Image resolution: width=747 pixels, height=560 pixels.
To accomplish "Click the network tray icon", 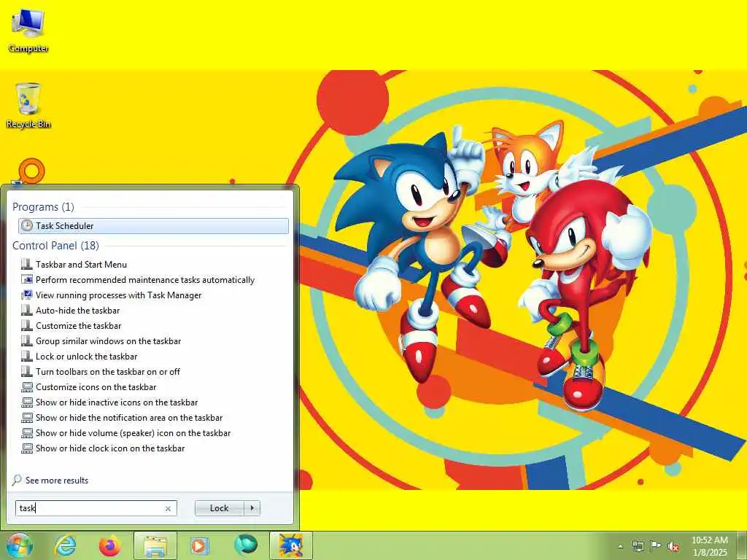I will click(638, 546).
